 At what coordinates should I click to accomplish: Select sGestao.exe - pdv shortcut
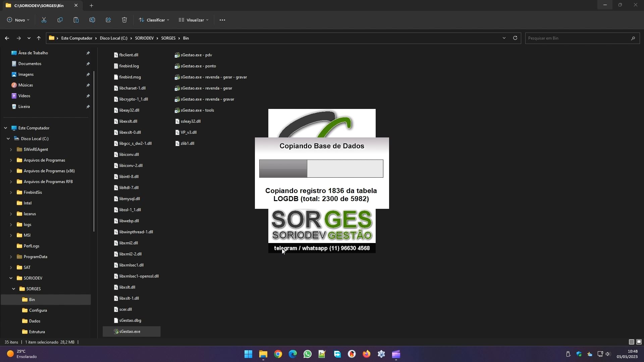pos(193,55)
